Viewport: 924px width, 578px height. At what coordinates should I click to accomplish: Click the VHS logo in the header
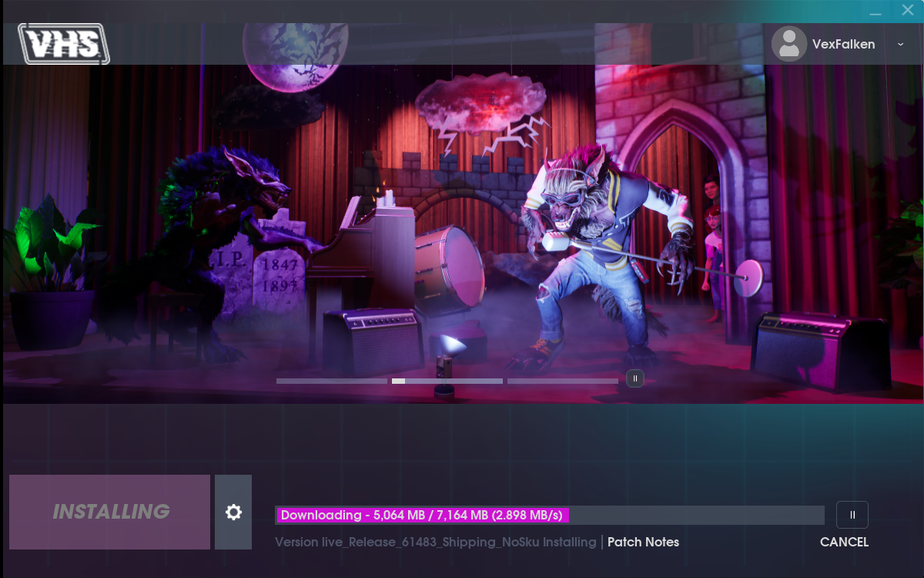coord(64,44)
